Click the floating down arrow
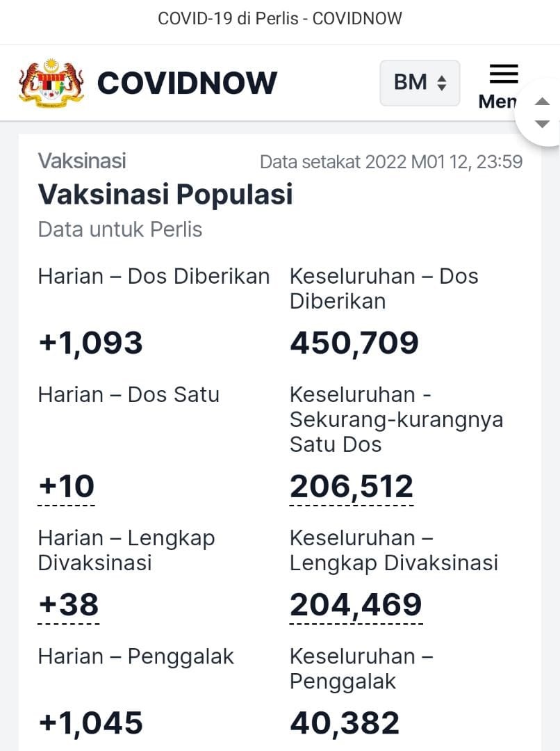This screenshot has width=560, height=751. [542, 124]
